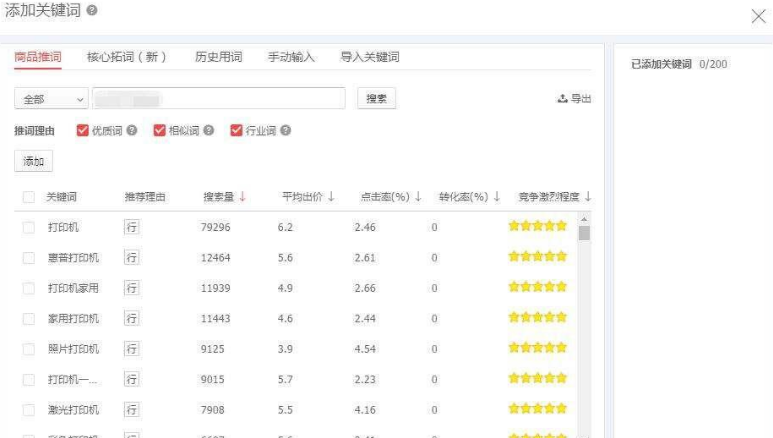
Task: Open the 历史用词 tab
Action: [218, 57]
